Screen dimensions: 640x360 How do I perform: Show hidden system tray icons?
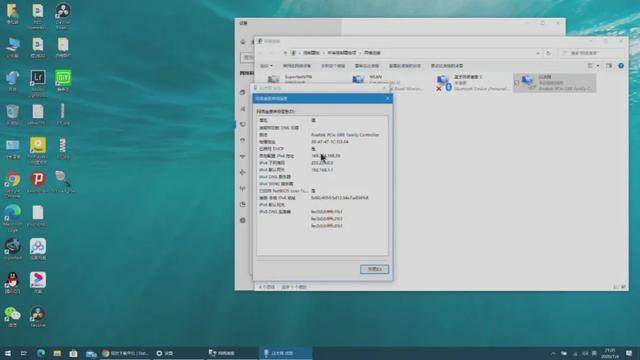pos(553,353)
